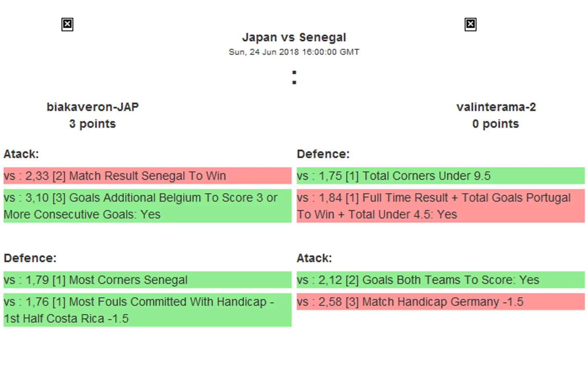Click the 'Atack:' heading under biakaveron-JAP

[21, 154]
